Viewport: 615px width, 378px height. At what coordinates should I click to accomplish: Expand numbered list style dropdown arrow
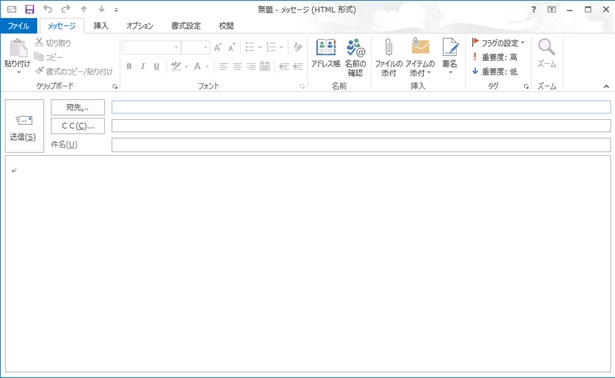coord(281,48)
